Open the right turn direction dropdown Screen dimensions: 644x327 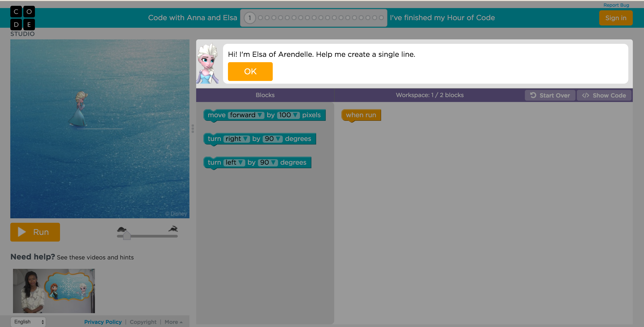(245, 139)
